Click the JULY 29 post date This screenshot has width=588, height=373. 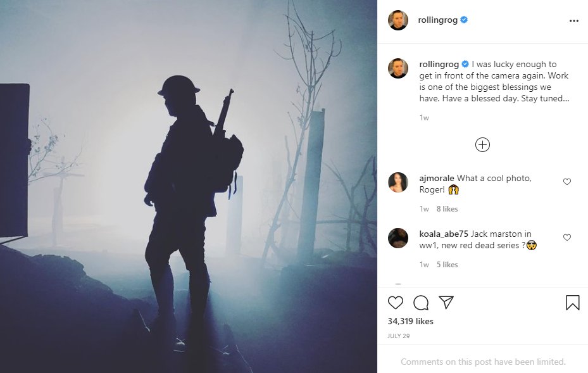click(x=398, y=336)
